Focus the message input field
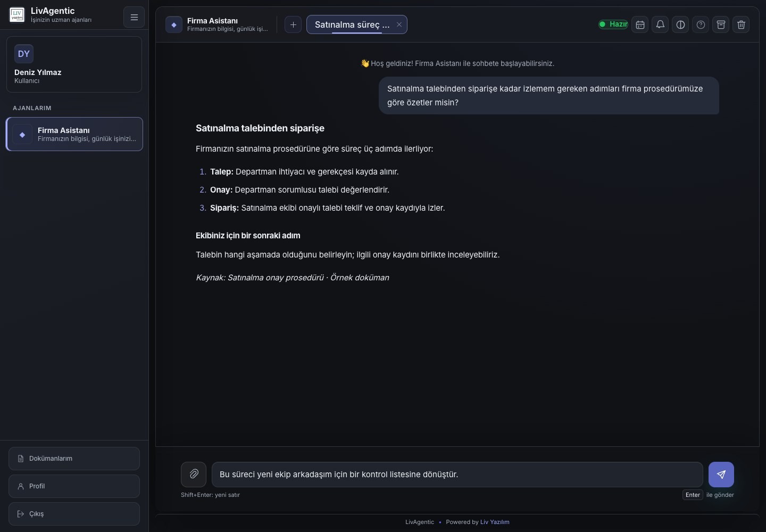This screenshot has height=532, width=766. pos(457,475)
